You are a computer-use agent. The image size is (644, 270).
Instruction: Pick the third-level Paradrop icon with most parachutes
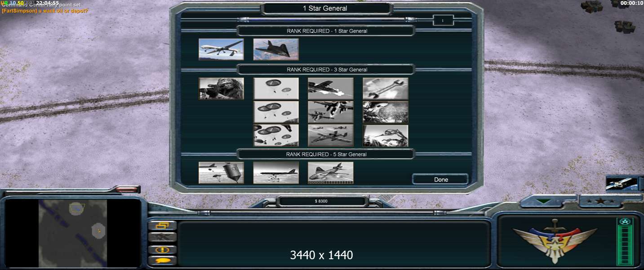point(276,135)
